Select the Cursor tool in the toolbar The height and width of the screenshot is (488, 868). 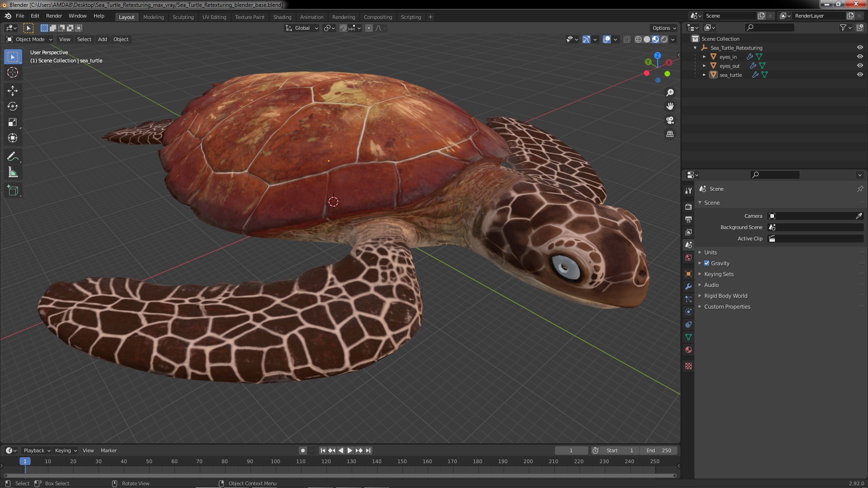[13, 72]
